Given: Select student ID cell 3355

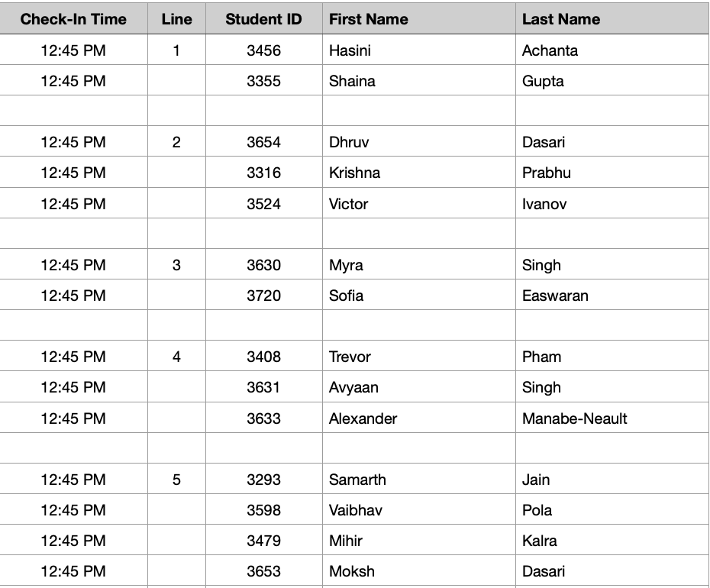Looking at the screenshot, I should point(264,81).
